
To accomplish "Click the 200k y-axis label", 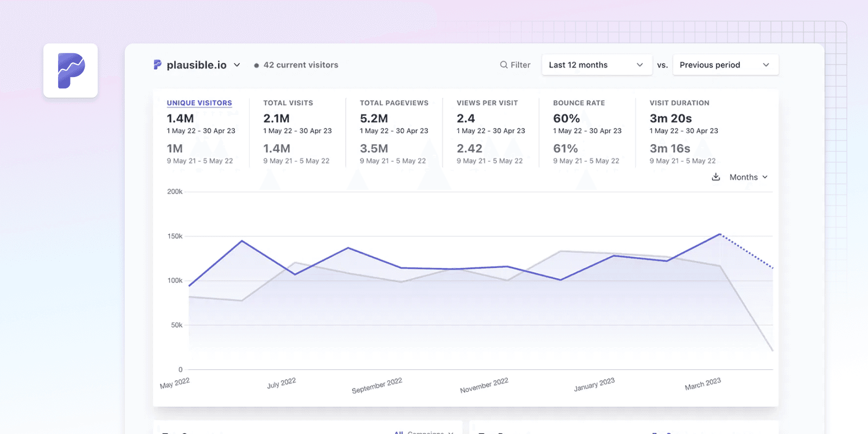I will [x=175, y=192].
